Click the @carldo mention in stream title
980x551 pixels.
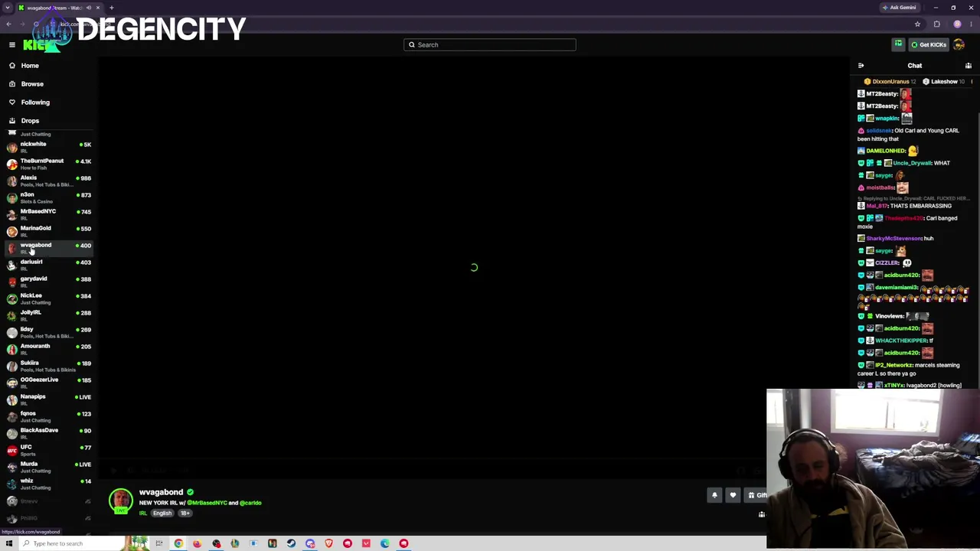tap(250, 503)
